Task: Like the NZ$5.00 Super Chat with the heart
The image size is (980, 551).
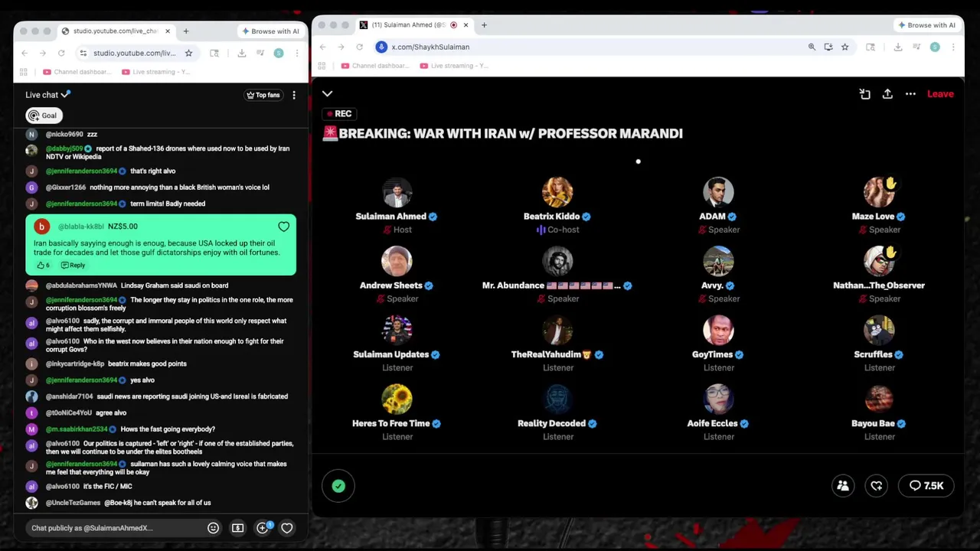Action: click(284, 227)
